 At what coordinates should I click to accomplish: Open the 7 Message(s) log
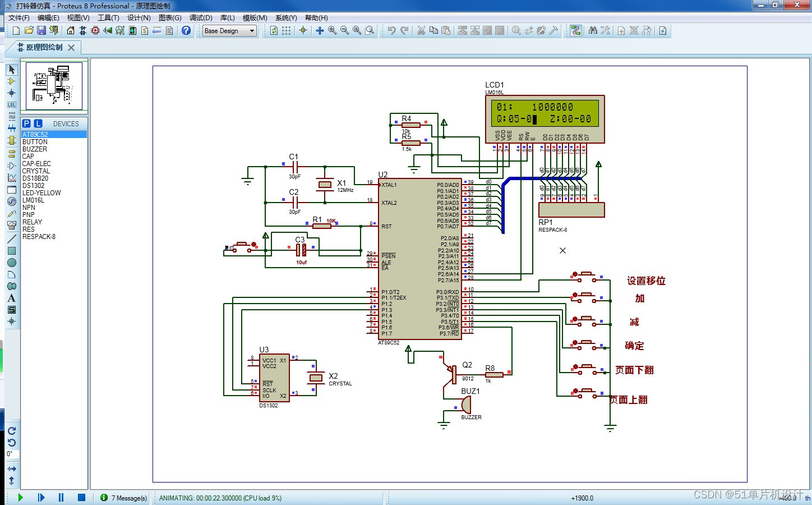[124, 498]
